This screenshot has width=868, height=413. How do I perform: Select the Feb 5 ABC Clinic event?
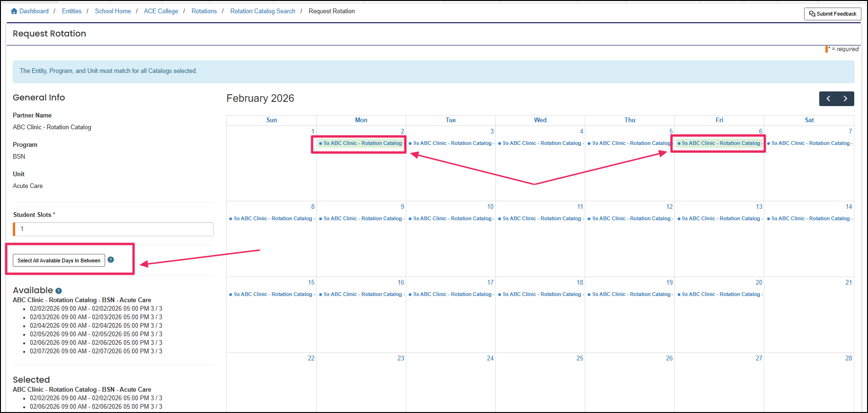click(x=630, y=143)
